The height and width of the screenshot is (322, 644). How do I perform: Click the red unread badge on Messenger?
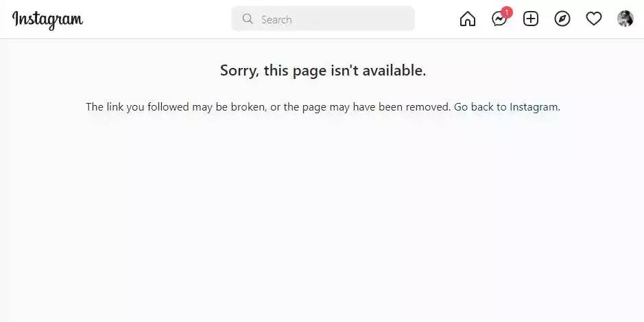point(507,13)
